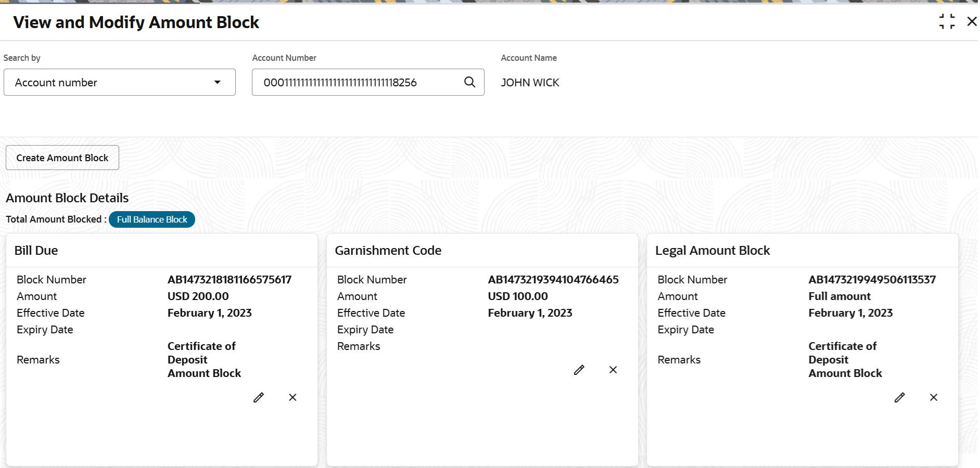Select the Garnishment Code card title
The width and height of the screenshot is (980, 468).
pyautogui.click(x=388, y=251)
